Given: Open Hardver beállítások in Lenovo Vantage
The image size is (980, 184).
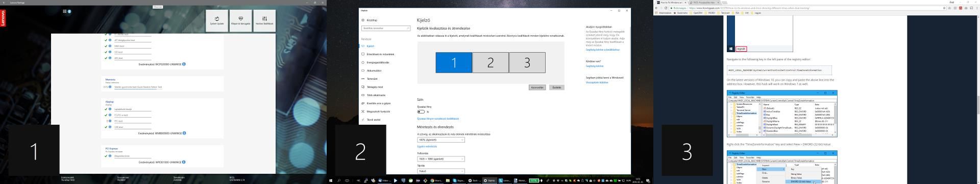Looking at the screenshot, I should 264,21.
